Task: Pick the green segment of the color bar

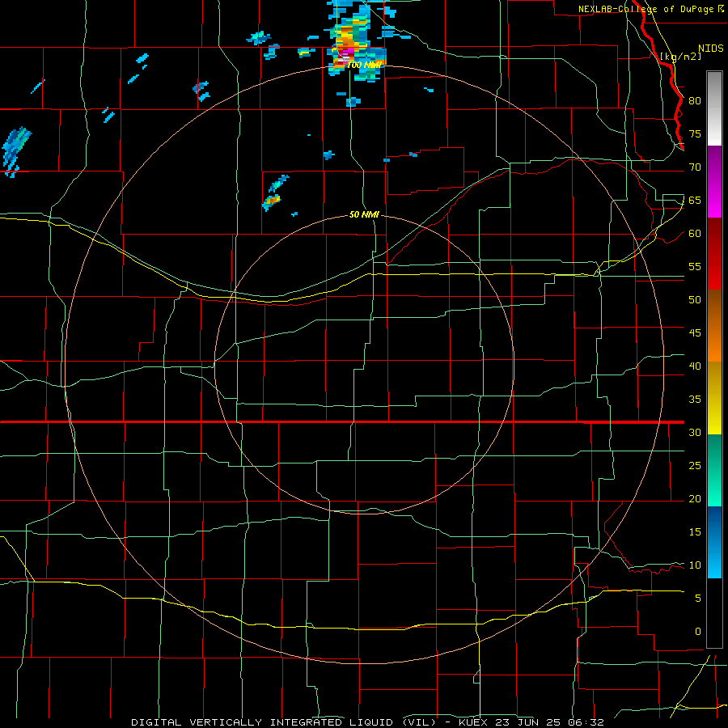Action: click(x=714, y=470)
